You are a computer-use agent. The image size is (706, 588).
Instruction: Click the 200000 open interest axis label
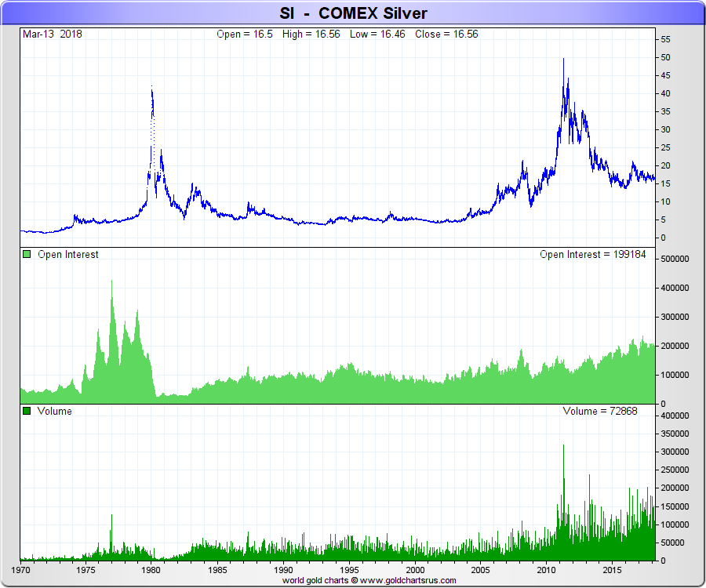675,346
